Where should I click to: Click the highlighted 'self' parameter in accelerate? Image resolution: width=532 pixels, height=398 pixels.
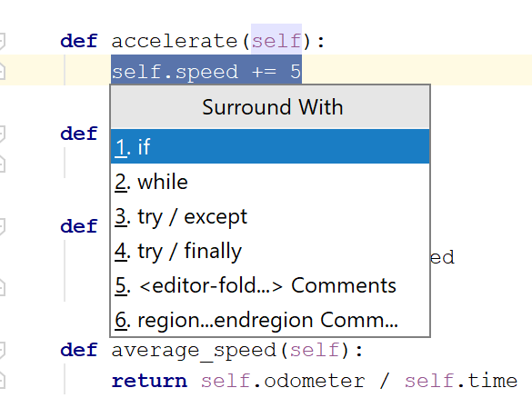tap(276, 42)
